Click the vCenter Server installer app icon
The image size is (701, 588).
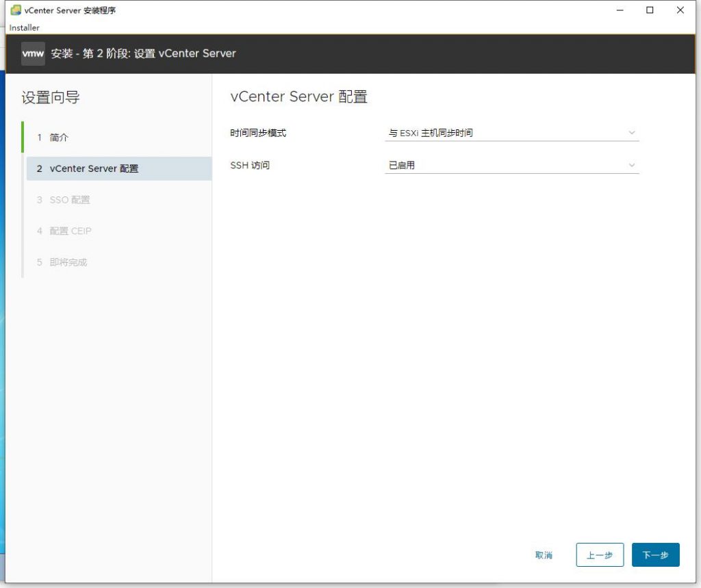pyautogui.click(x=16, y=10)
